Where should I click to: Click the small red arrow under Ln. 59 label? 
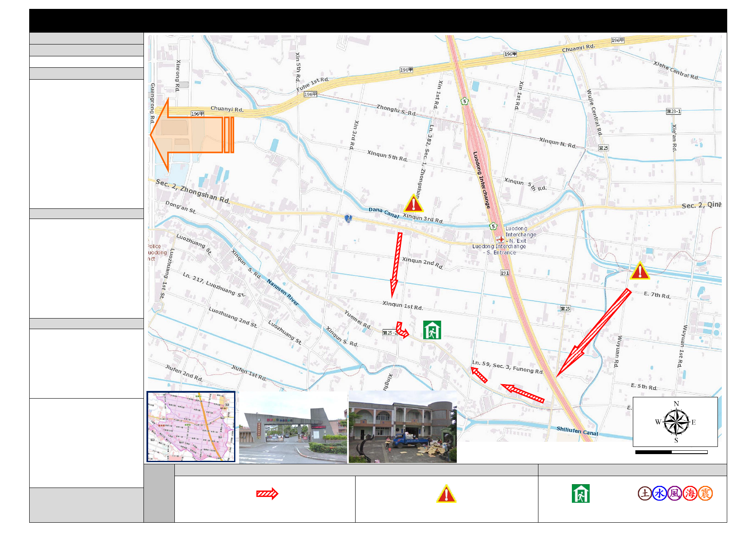click(479, 375)
